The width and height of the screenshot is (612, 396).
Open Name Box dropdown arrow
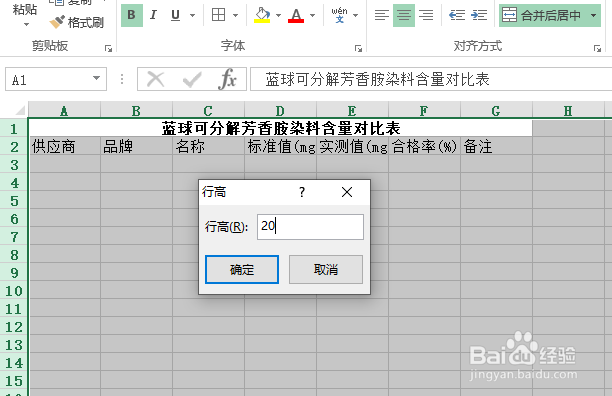[96, 78]
